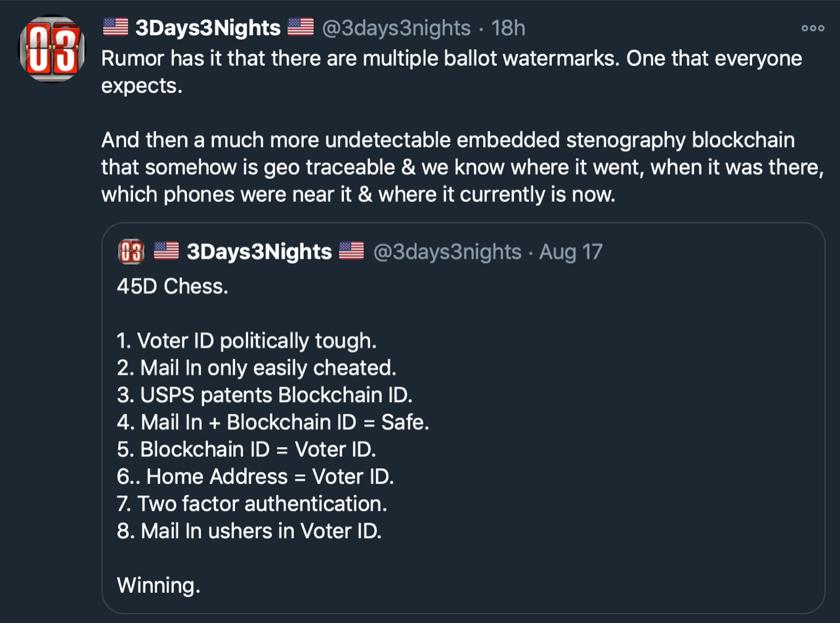Click the @3days3nights handle on main tweet

tap(396, 28)
